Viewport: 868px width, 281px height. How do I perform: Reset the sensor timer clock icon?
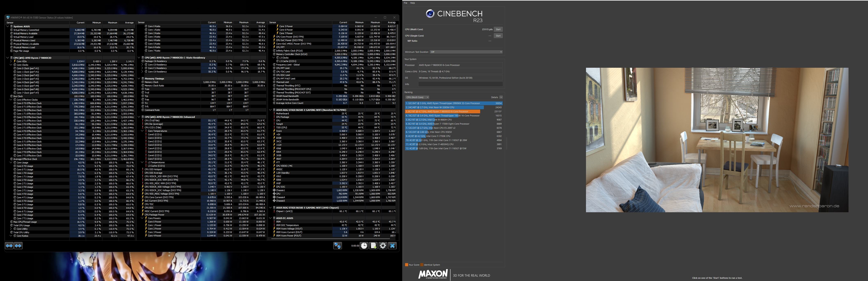click(364, 246)
